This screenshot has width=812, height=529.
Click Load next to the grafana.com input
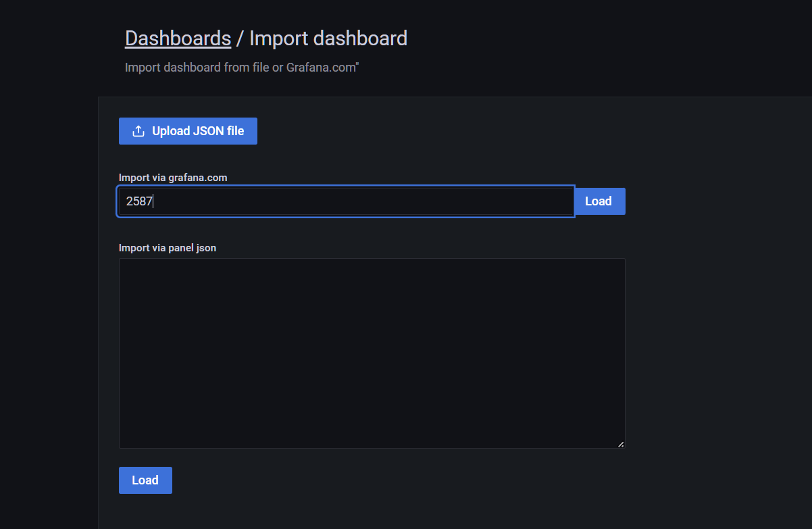click(x=599, y=201)
